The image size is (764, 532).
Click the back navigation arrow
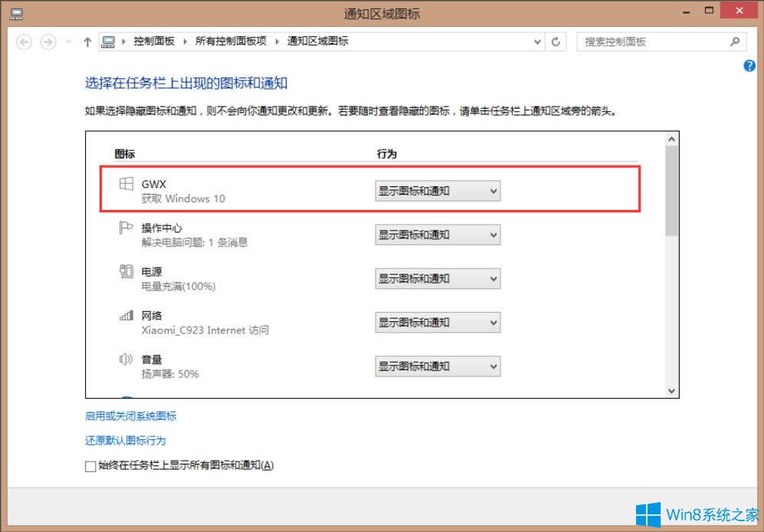[22, 41]
